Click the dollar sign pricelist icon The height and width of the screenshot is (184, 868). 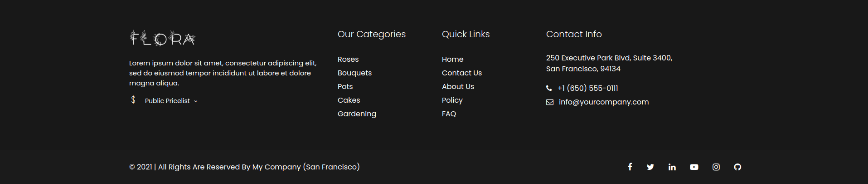pos(133,99)
